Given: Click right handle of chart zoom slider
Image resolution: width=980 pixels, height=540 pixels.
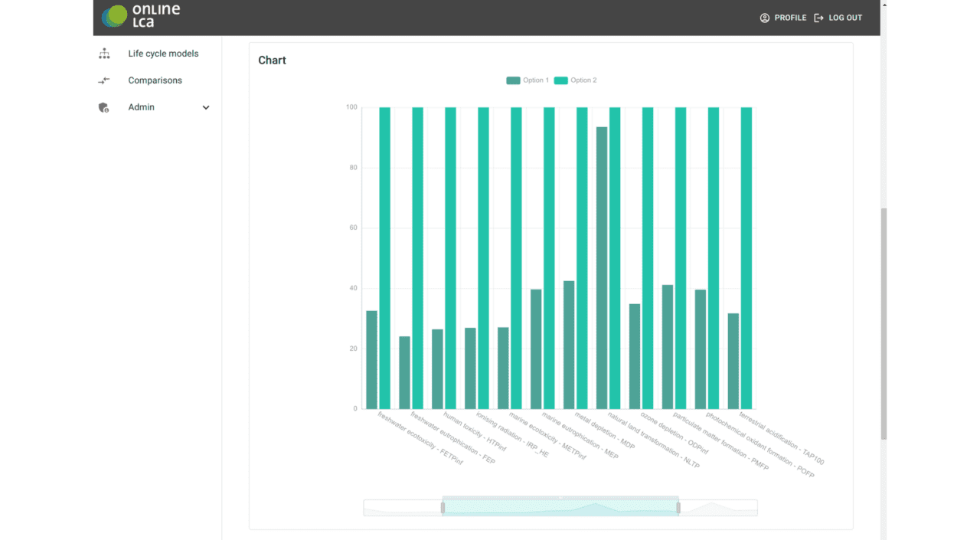Looking at the screenshot, I should point(678,508).
